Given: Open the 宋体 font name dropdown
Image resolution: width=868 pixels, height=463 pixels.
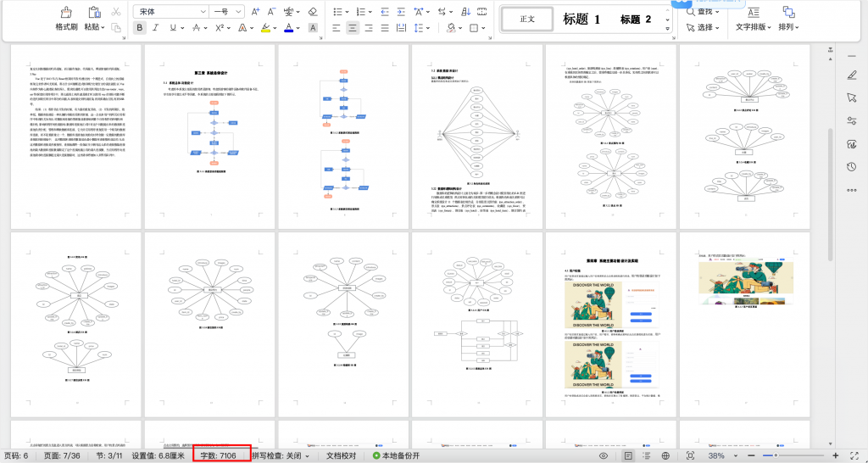Looking at the screenshot, I should pos(171,12).
